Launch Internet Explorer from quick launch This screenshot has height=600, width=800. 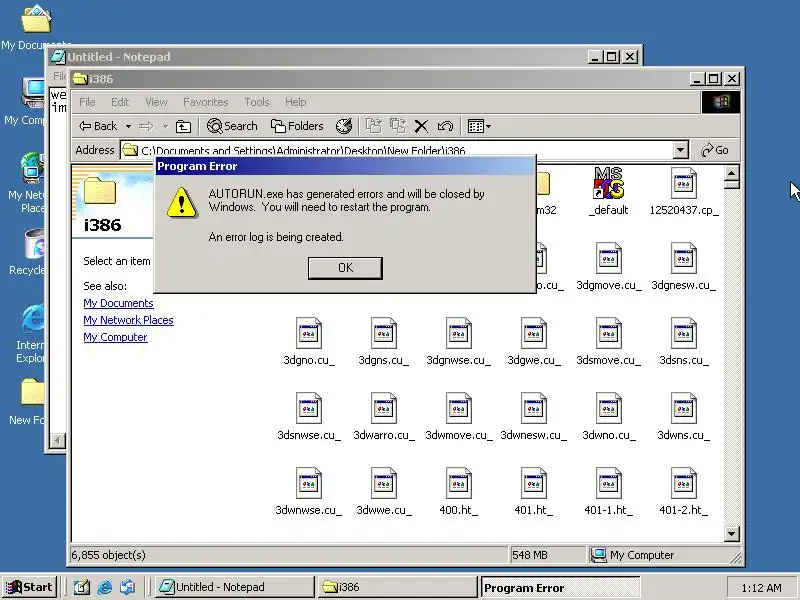click(x=105, y=587)
